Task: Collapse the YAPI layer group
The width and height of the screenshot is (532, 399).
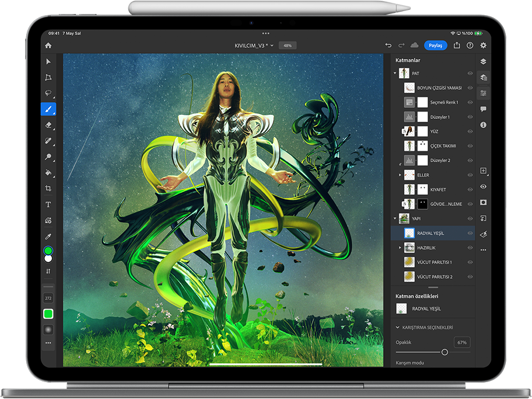Action: click(395, 219)
